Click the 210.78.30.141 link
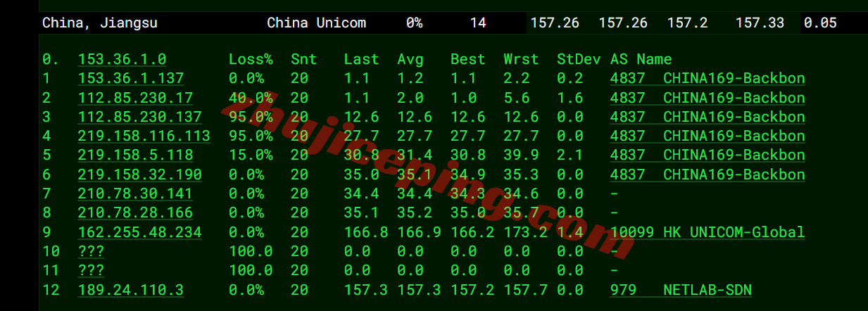 [135, 193]
